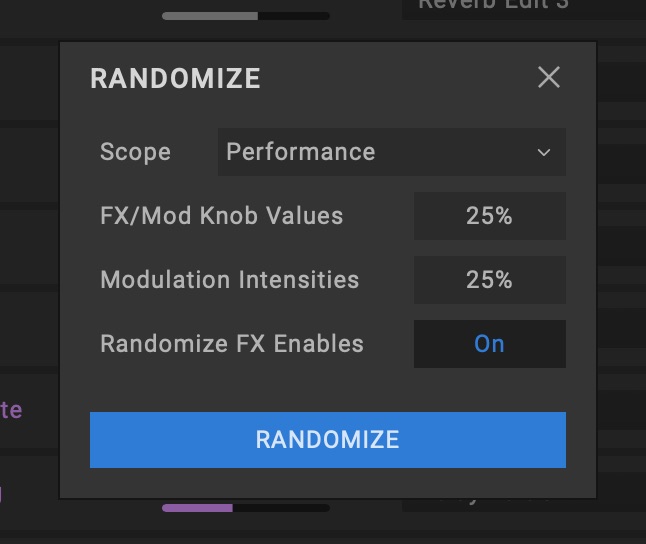This screenshot has width=646, height=544.
Task: Click the purple fill of the bottom slider
Action: click(x=197, y=508)
